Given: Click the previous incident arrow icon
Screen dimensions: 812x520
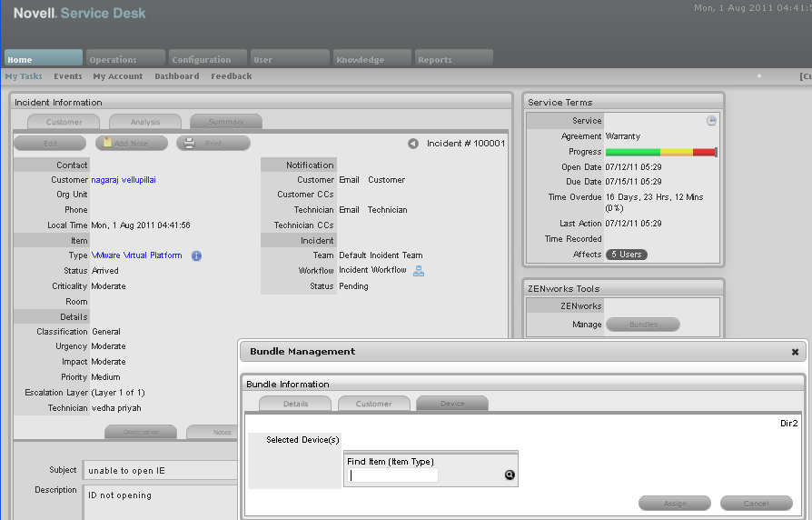Looking at the screenshot, I should point(412,144).
